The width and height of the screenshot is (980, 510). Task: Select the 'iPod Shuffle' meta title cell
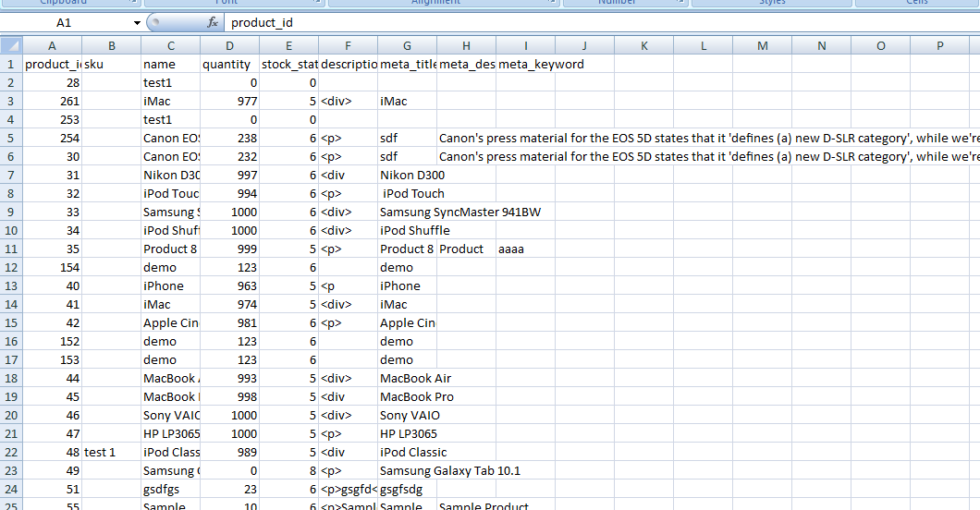point(407,230)
